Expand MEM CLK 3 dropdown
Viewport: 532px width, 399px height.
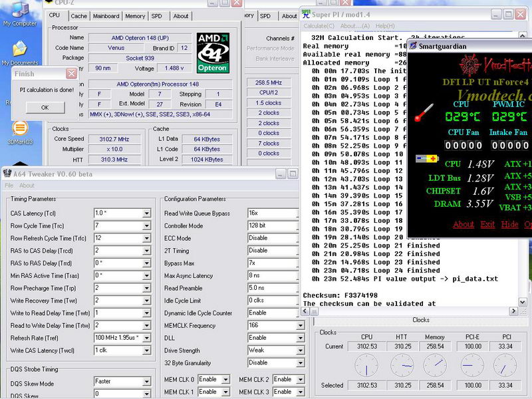pyautogui.click(x=301, y=392)
